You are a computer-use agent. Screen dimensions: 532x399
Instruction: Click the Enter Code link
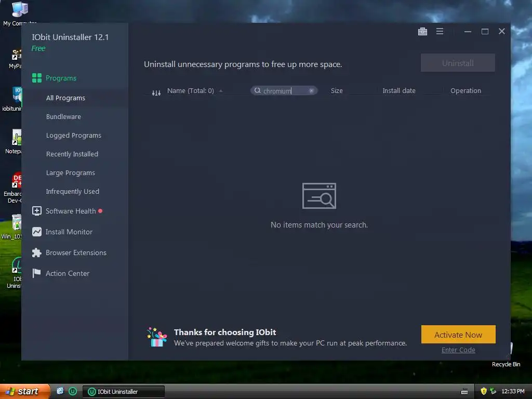coord(458,350)
